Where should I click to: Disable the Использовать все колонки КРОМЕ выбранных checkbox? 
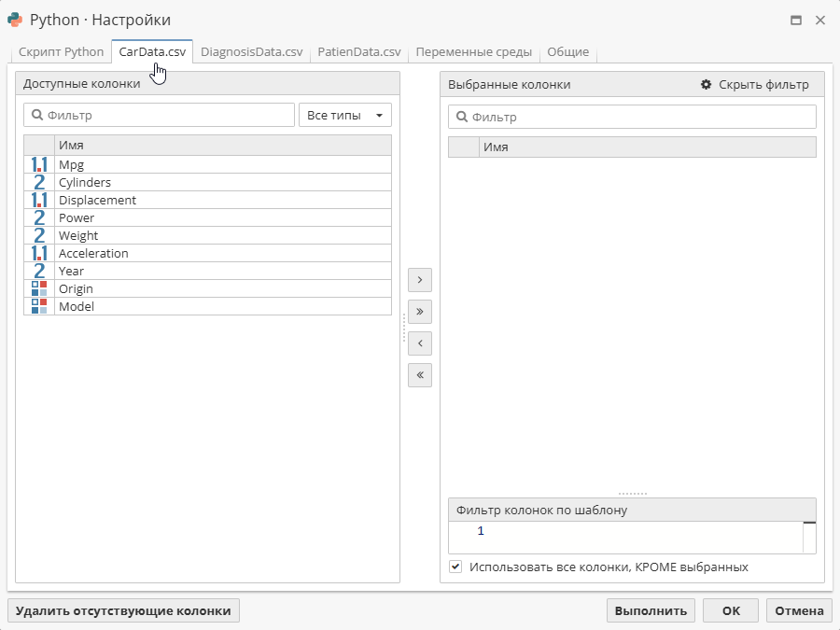(x=456, y=567)
